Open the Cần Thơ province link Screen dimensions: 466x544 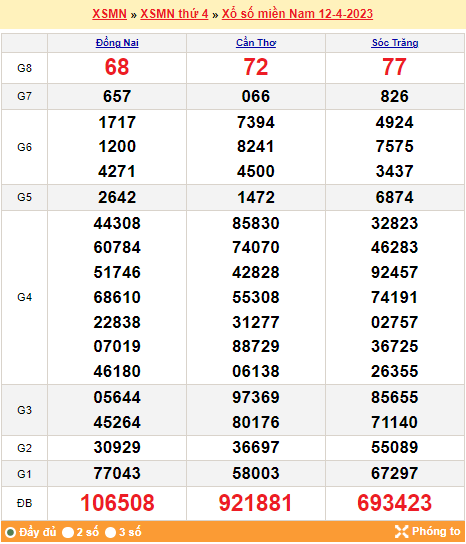[x=256, y=43]
